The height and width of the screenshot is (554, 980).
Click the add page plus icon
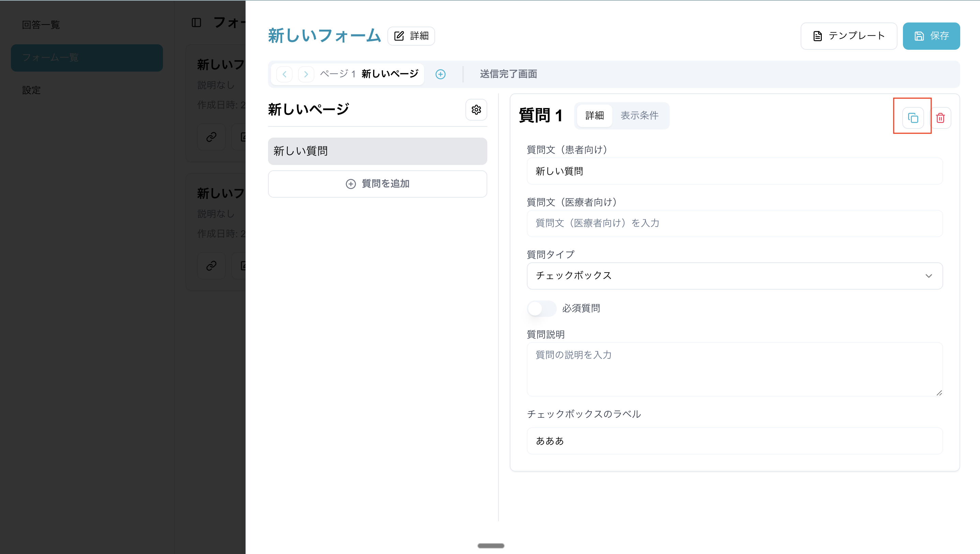click(x=440, y=74)
